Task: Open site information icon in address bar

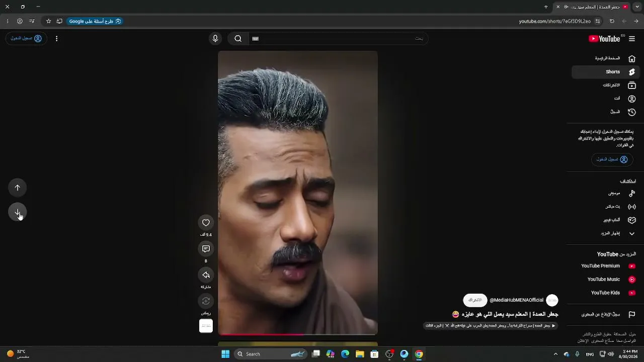Action: [598, 21]
